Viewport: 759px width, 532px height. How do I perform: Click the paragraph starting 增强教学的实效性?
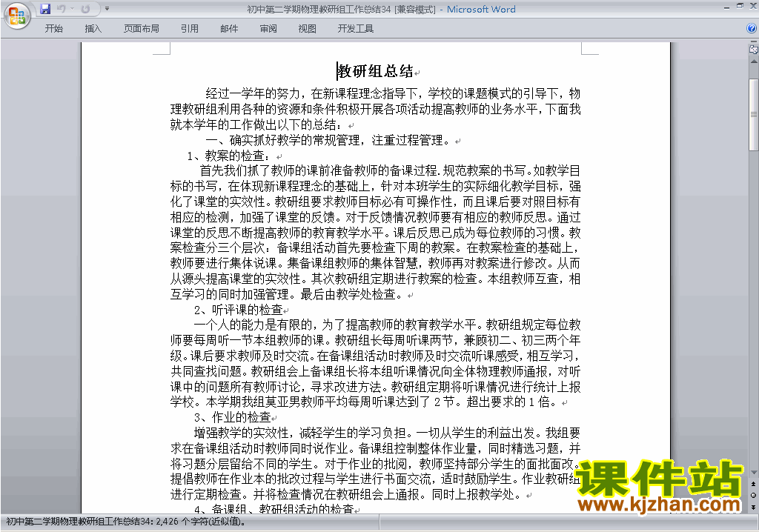(x=375, y=463)
